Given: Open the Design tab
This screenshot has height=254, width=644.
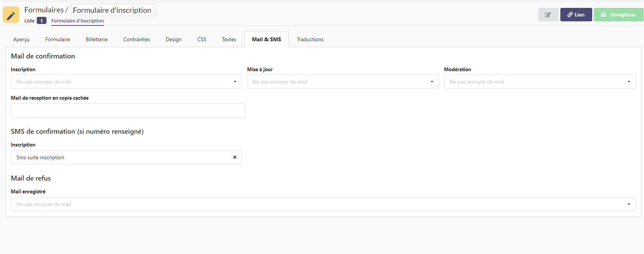Looking at the screenshot, I should pyautogui.click(x=174, y=39).
